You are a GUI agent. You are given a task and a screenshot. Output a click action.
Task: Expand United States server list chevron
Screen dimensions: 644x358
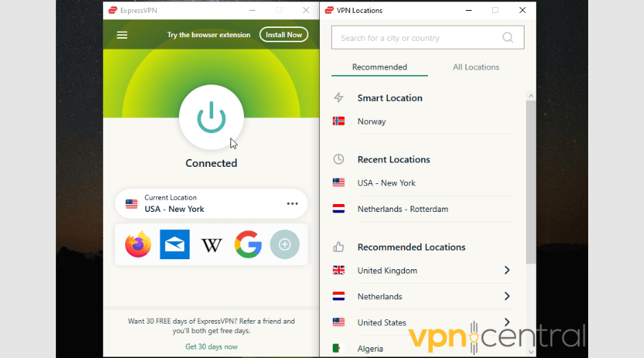tap(507, 321)
